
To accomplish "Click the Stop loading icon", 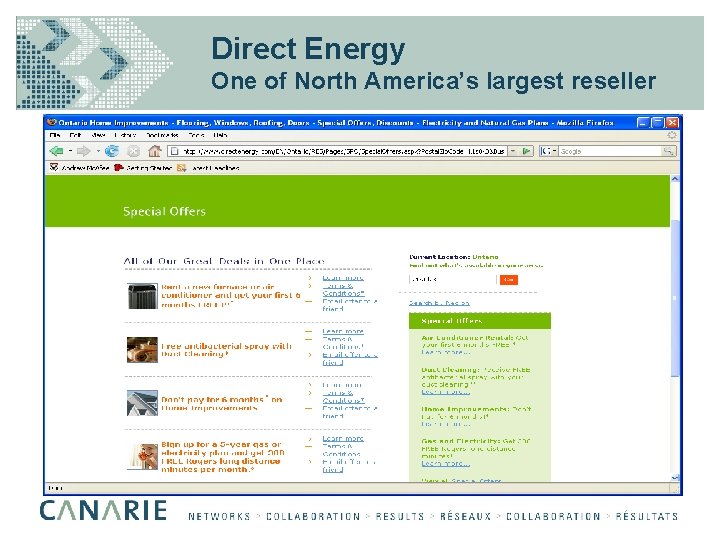I will 133,151.
